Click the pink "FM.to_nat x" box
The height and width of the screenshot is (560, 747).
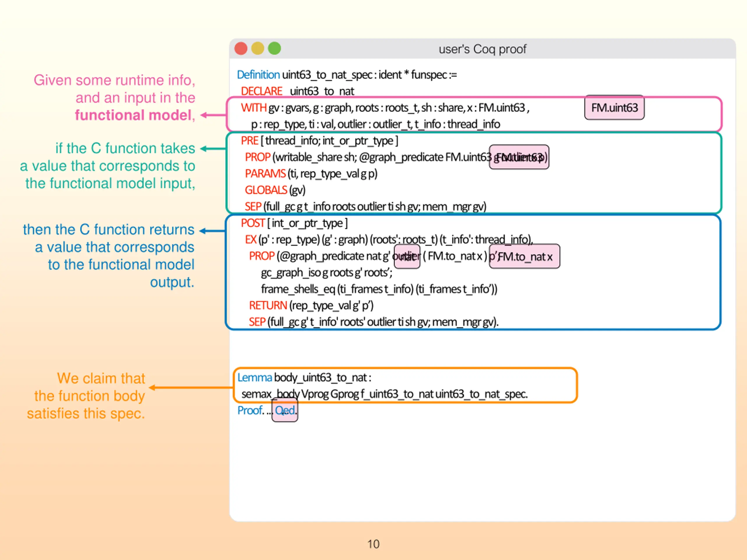coord(524,257)
